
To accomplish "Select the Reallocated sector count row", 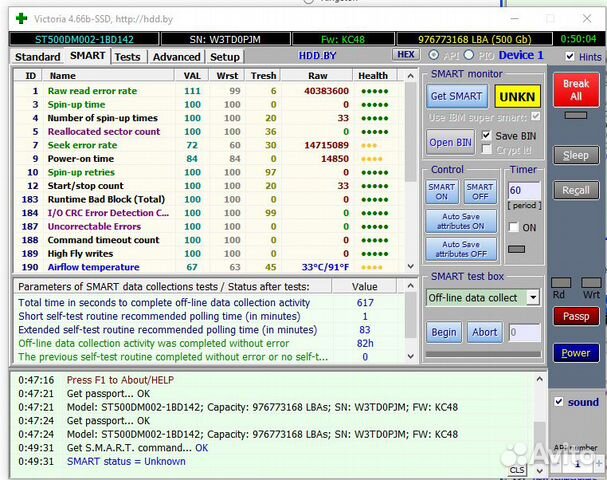I will coord(209,132).
